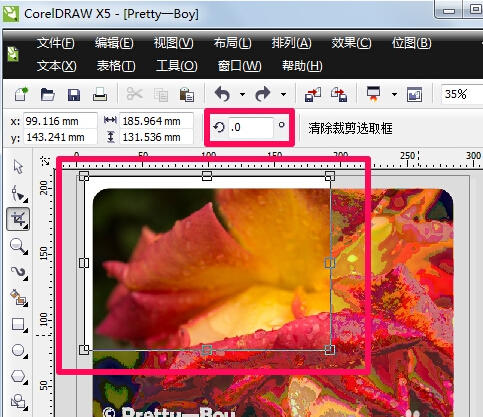Image resolution: width=483 pixels, height=417 pixels.
Task: Click the left-middle crop handle
Action: pos(84,263)
